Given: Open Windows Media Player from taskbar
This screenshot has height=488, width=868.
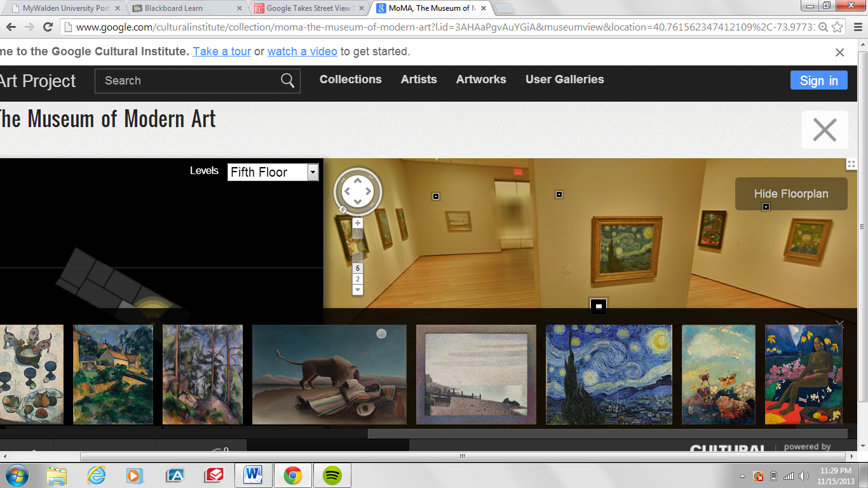Looking at the screenshot, I should coord(134,475).
